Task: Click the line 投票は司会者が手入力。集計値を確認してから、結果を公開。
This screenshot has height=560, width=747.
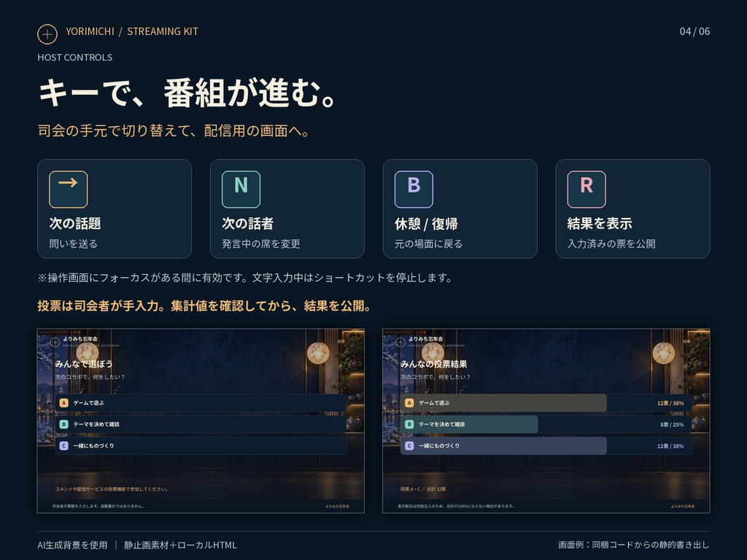Action: pos(204,306)
